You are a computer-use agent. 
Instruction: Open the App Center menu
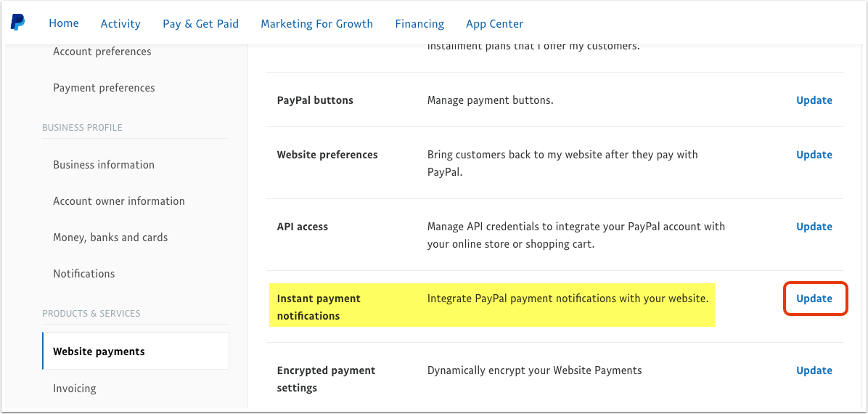pyautogui.click(x=494, y=24)
